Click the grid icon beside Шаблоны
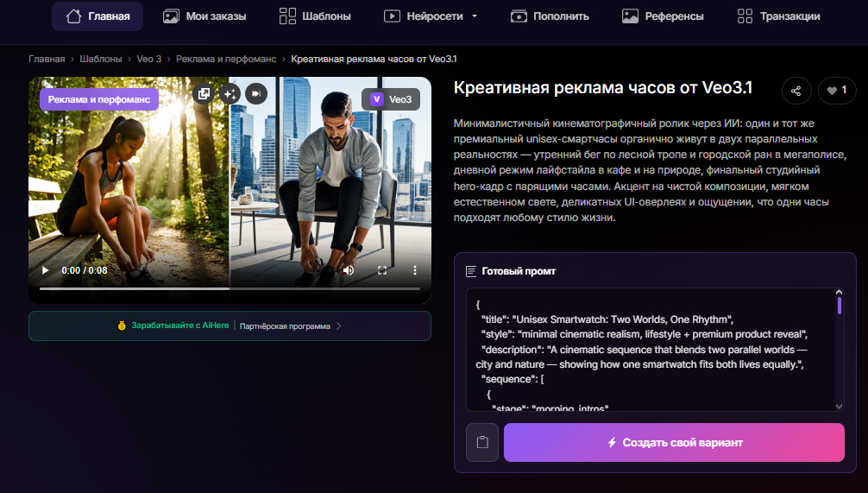 (x=287, y=16)
